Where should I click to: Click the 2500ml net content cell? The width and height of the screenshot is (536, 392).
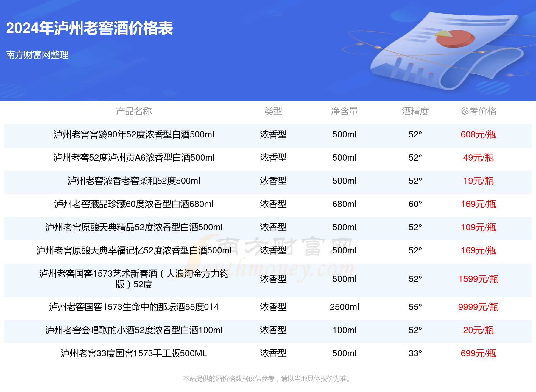tap(345, 307)
